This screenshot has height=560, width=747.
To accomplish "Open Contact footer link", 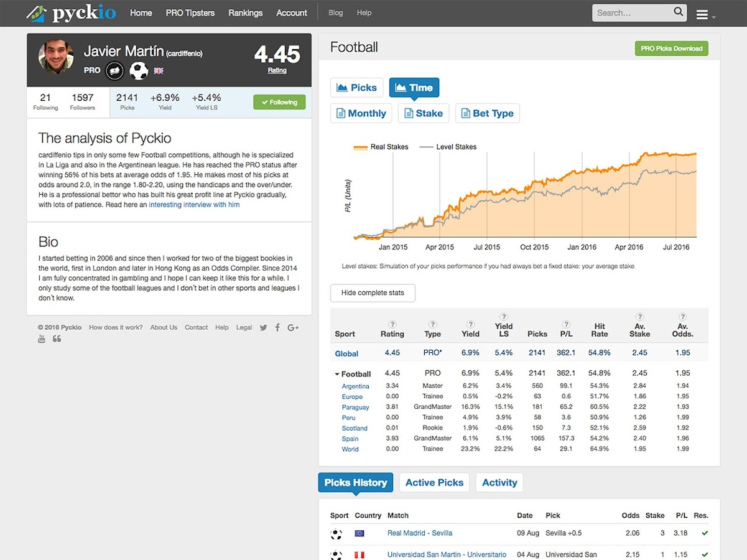I will 196,327.
